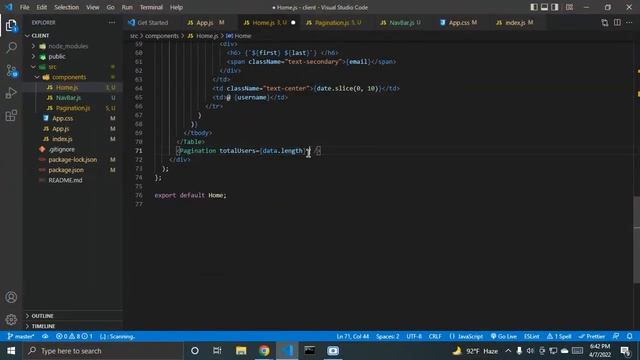Viewport: 640px width, 360px height.
Task: Open the View menu
Action: (93, 7)
